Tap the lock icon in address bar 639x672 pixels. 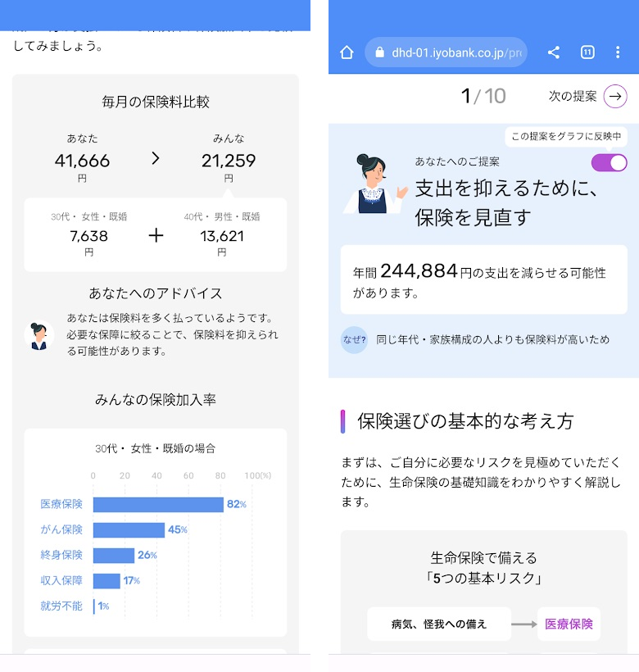point(379,52)
